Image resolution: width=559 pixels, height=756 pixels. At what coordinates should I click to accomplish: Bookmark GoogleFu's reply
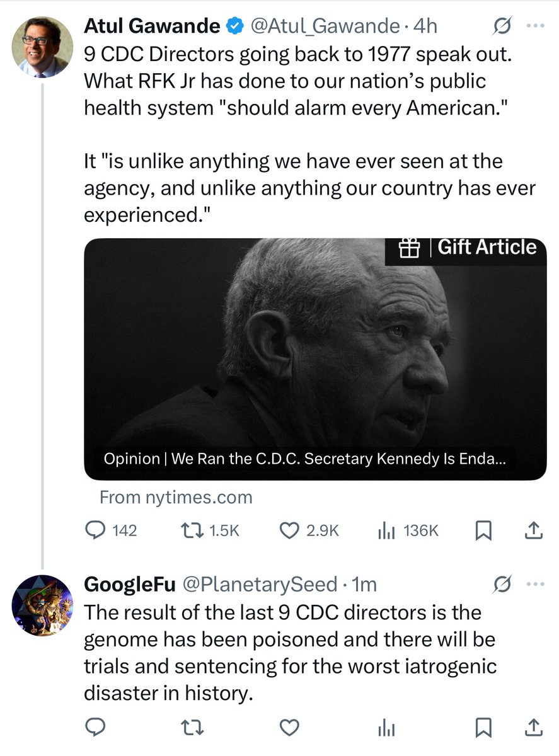(483, 728)
